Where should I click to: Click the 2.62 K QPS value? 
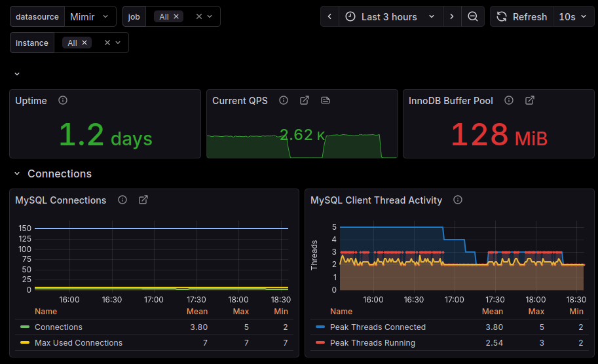[303, 135]
